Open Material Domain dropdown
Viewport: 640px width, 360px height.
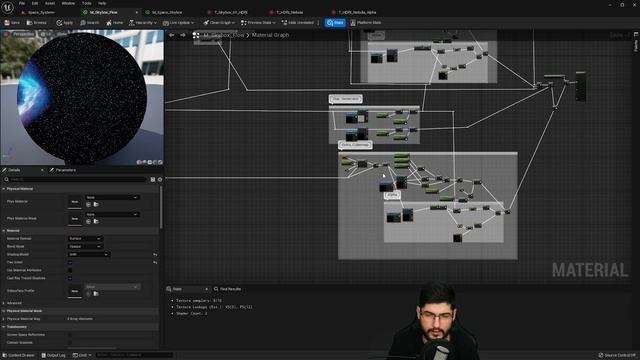[85, 239]
